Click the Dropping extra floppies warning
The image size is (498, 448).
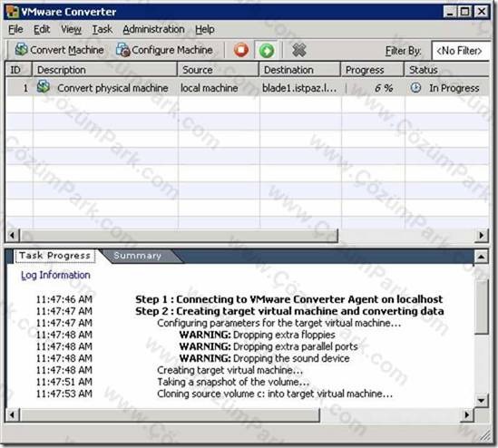coord(258,335)
